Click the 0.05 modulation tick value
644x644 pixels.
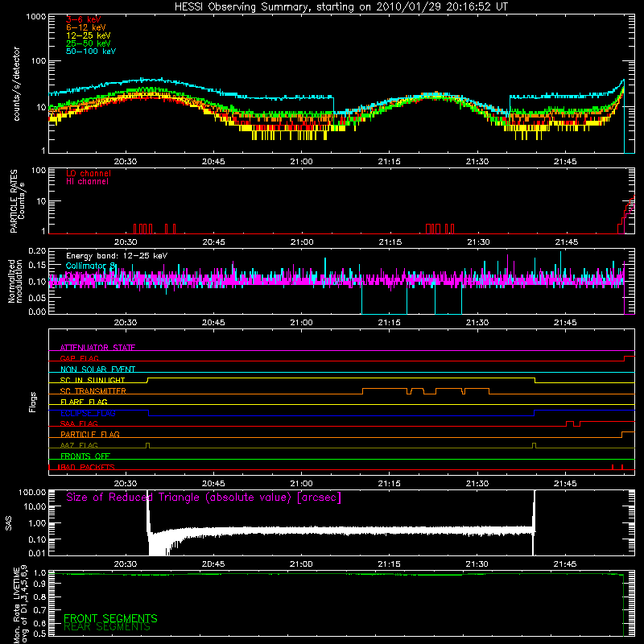(37, 297)
